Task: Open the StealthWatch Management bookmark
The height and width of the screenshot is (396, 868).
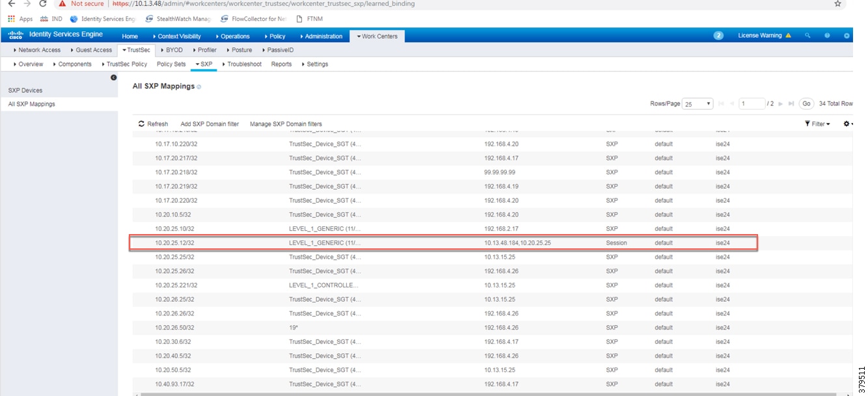Action: pyautogui.click(x=179, y=19)
